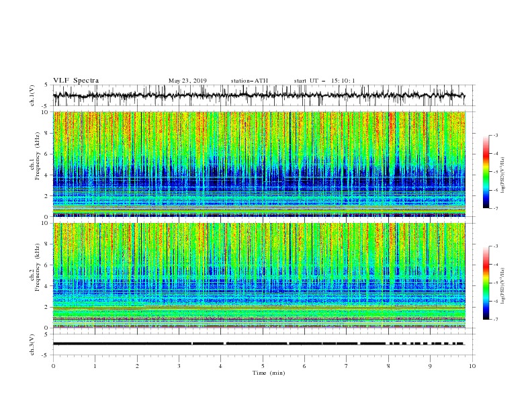Click the "Time (min)" axis label
The height and width of the screenshot is (411, 532).
click(x=269, y=373)
